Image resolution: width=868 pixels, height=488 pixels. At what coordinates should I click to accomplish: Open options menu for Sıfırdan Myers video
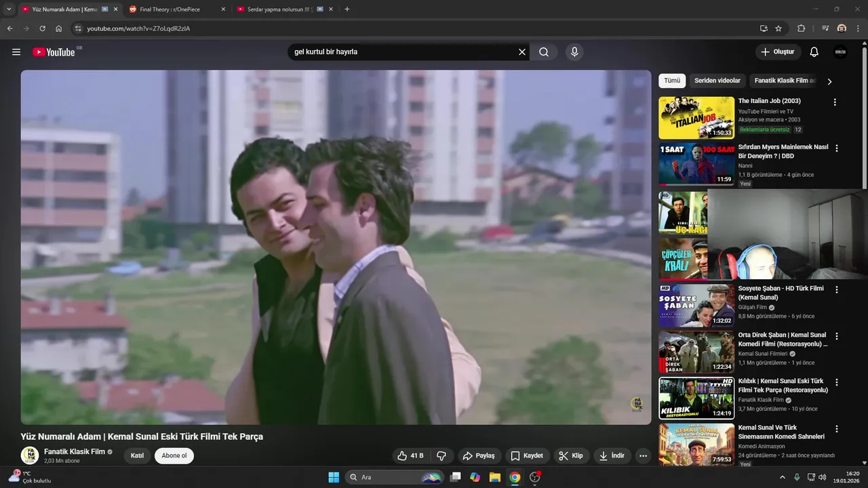(837, 148)
